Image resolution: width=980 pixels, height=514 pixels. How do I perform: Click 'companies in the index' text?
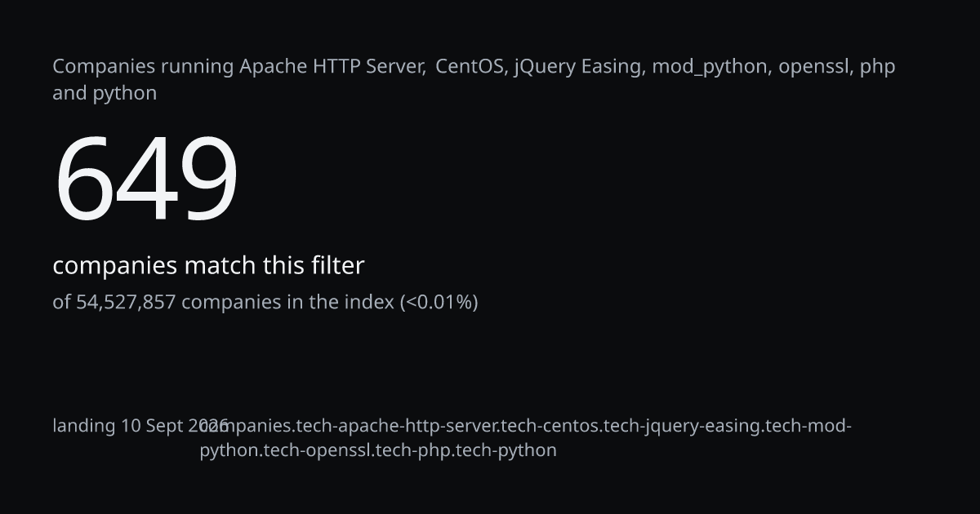pyautogui.click(x=287, y=302)
